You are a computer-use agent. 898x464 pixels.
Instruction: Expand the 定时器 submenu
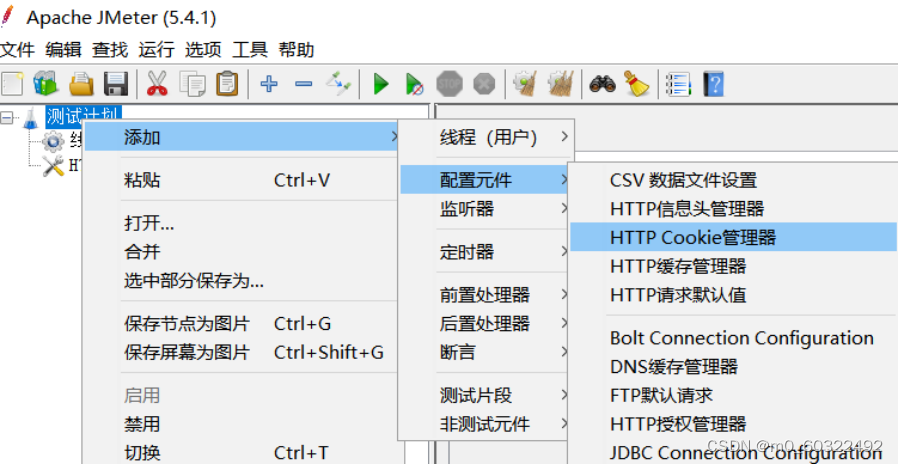point(485,252)
